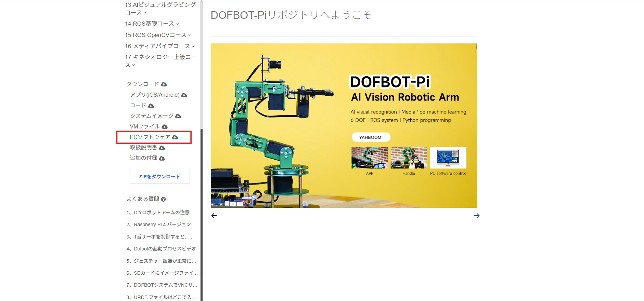Viewport: 644px width, 301px height.
Task: Click cloud download icon next to コード
Action: pos(151,106)
